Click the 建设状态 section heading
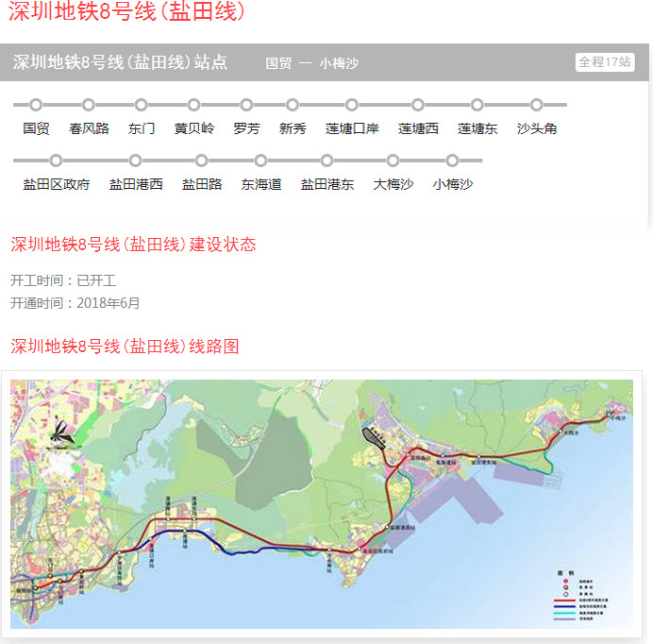The height and width of the screenshot is (644, 653). tap(133, 245)
